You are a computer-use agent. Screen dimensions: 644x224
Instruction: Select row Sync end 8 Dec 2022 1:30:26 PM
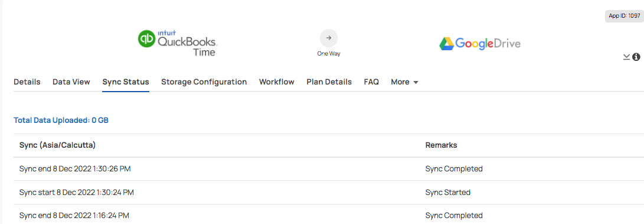[x=329, y=169]
